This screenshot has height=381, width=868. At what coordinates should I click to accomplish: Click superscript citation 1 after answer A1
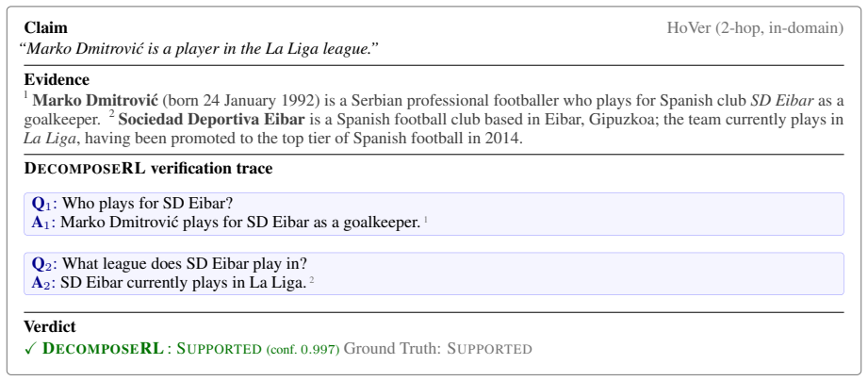click(x=426, y=220)
